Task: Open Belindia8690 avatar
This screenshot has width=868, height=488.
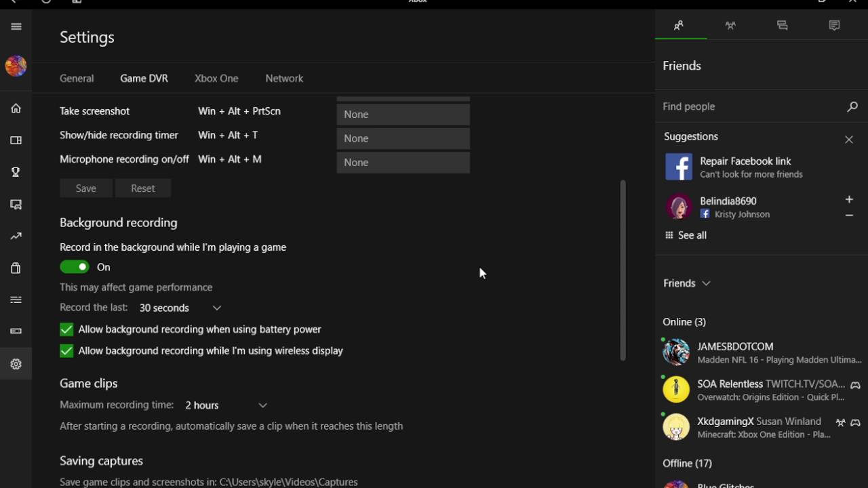Action: (678, 207)
